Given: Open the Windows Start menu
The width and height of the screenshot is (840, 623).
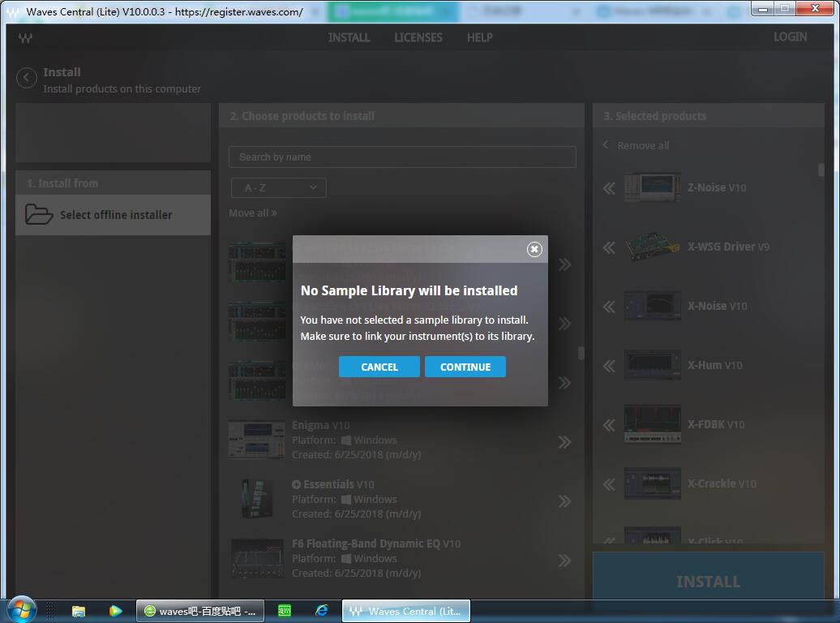Looking at the screenshot, I should click(x=20, y=610).
